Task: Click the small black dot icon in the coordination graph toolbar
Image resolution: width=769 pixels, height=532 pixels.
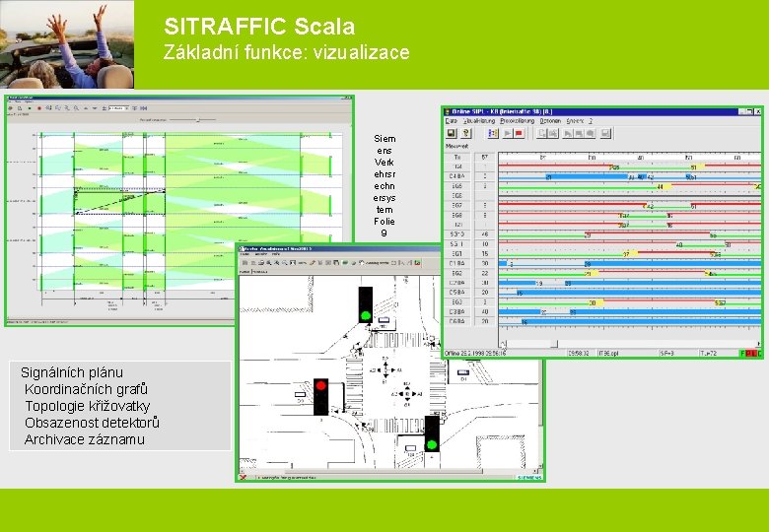Action: pos(30,108)
